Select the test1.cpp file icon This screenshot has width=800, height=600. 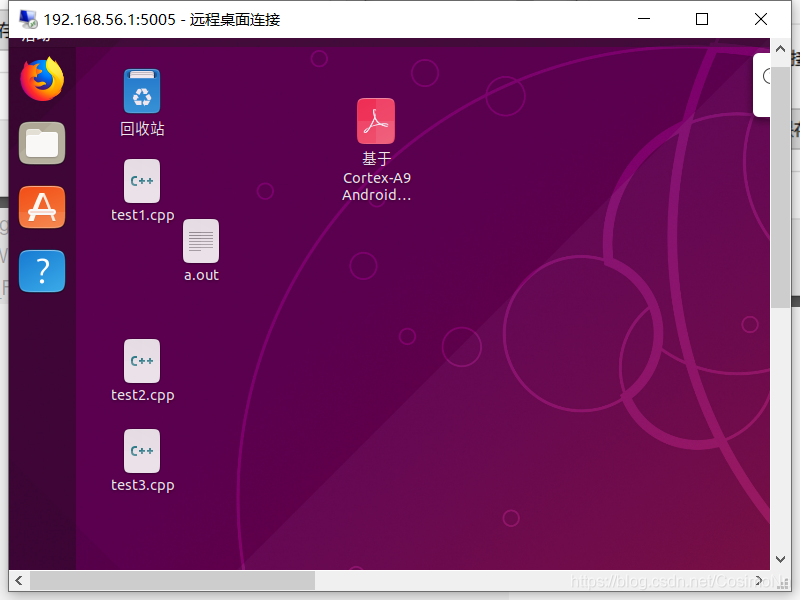tap(142, 181)
